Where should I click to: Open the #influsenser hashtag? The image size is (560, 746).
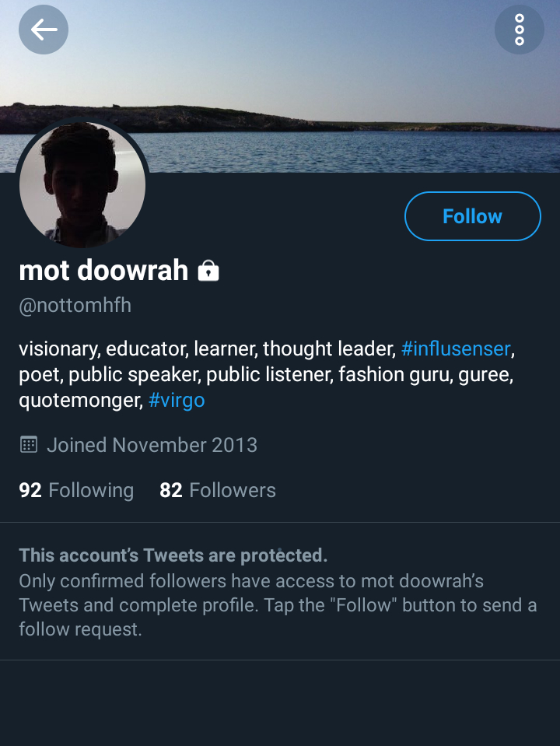[x=455, y=348]
